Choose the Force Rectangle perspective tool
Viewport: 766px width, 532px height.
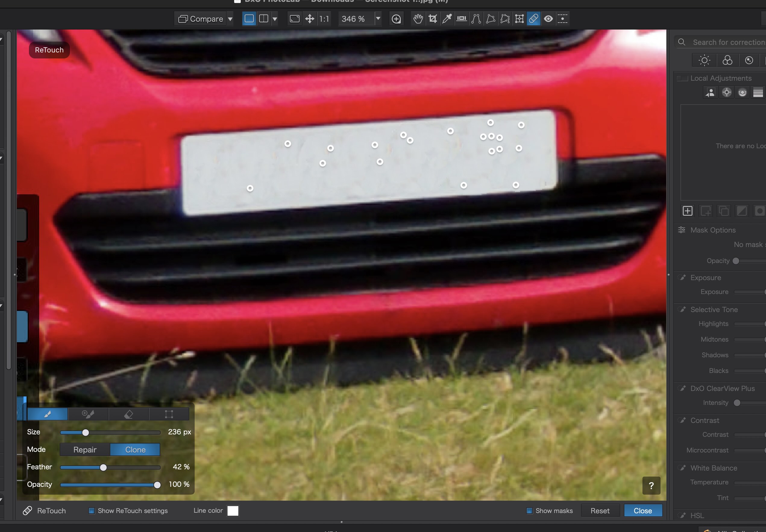[x=490, y=19]
